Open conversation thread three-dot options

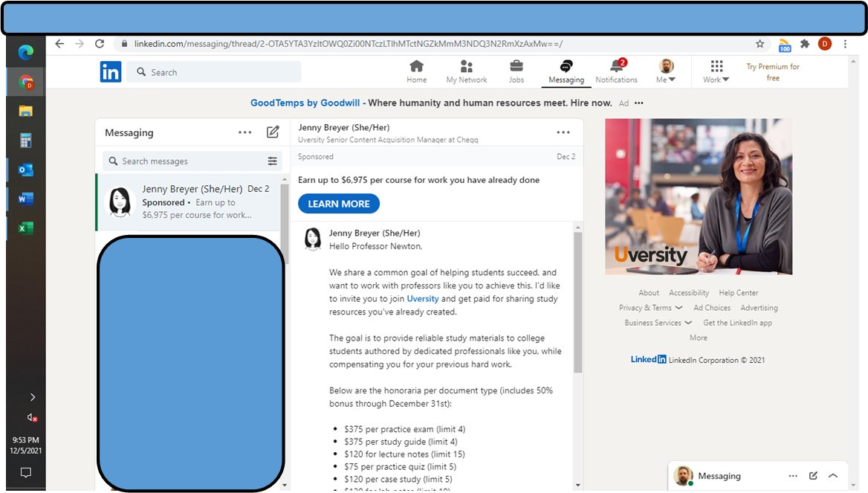tap(563, 132)
